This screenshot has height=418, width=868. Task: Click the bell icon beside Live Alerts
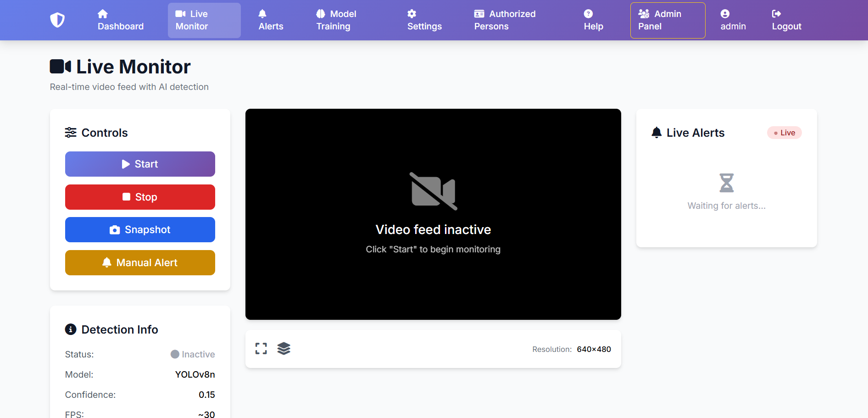(657, 133)
